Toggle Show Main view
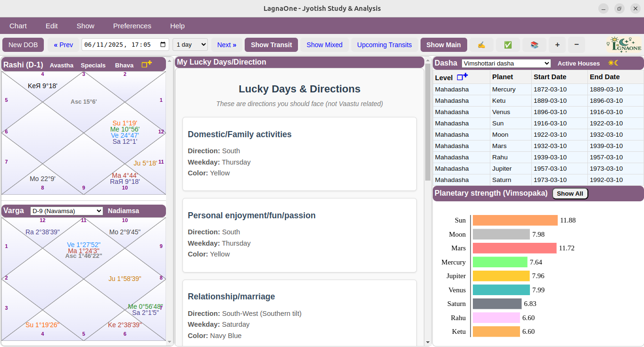 click(x=444, y=45)
